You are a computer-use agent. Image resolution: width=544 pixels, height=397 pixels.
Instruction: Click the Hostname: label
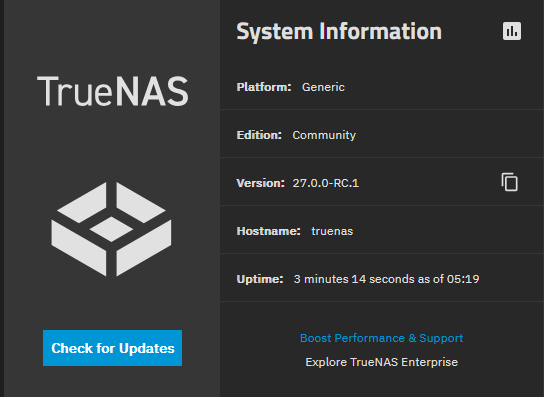[x=268, y=231]
